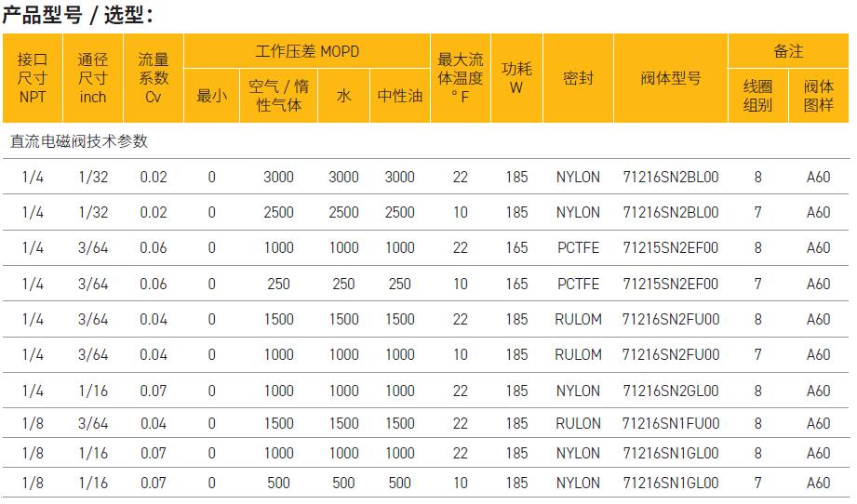This screenshot has width=857, height=504.
Task: Click the 水 column sub-header
Action: (343, 96)
